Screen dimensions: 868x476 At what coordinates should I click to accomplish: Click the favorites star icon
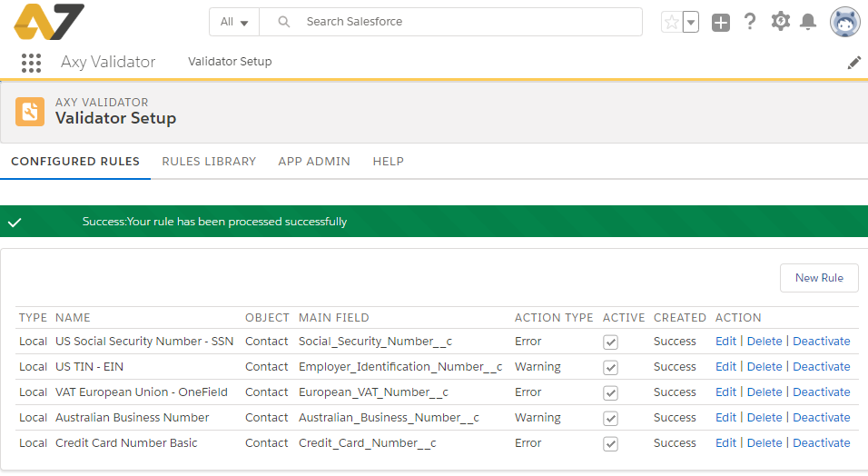click(672, 22)
